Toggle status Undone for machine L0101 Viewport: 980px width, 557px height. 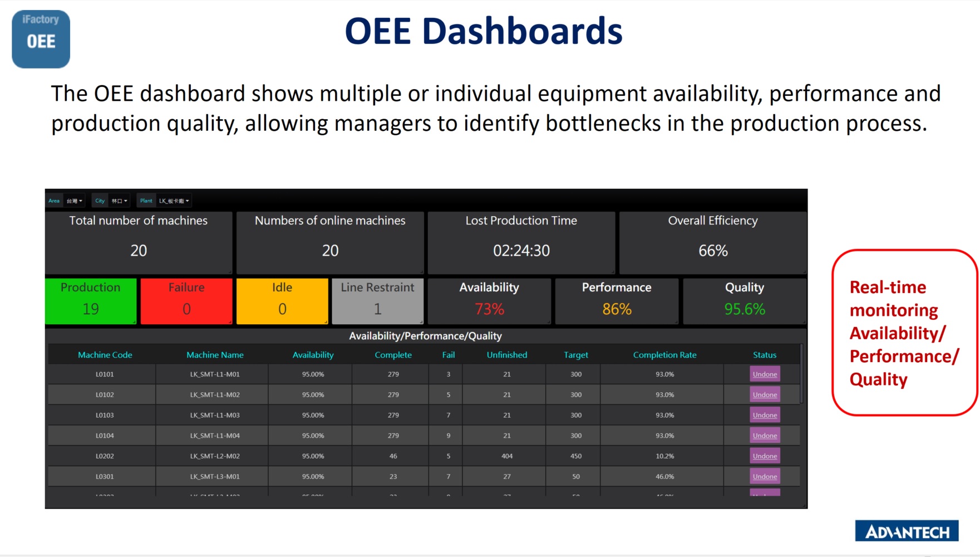(x=764, y=374)
